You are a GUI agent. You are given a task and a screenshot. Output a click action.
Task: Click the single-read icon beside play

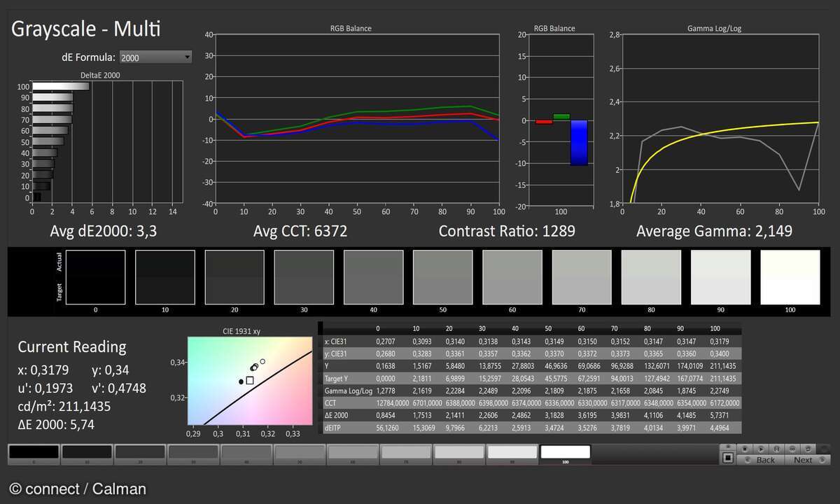(777, 448)
